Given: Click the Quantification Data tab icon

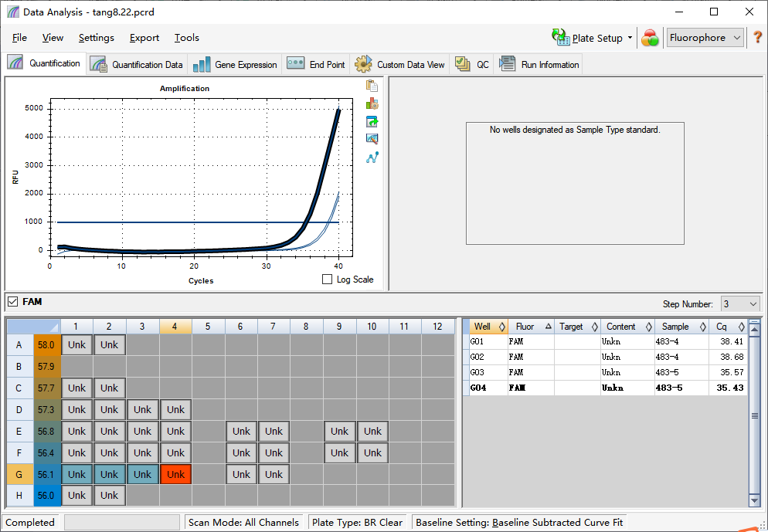Looking at the screenshot, I should click(x=98, y=64).
